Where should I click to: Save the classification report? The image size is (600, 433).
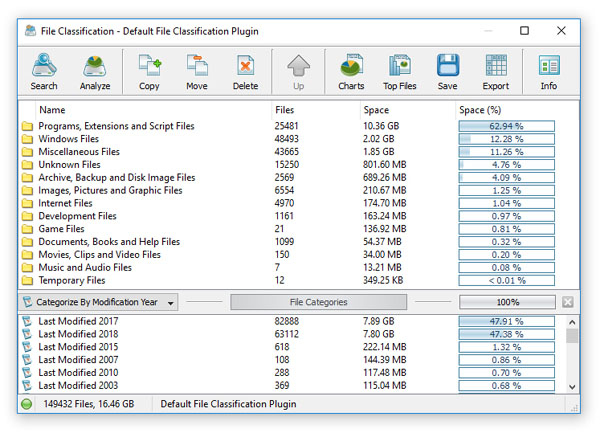tap(448, 72)
